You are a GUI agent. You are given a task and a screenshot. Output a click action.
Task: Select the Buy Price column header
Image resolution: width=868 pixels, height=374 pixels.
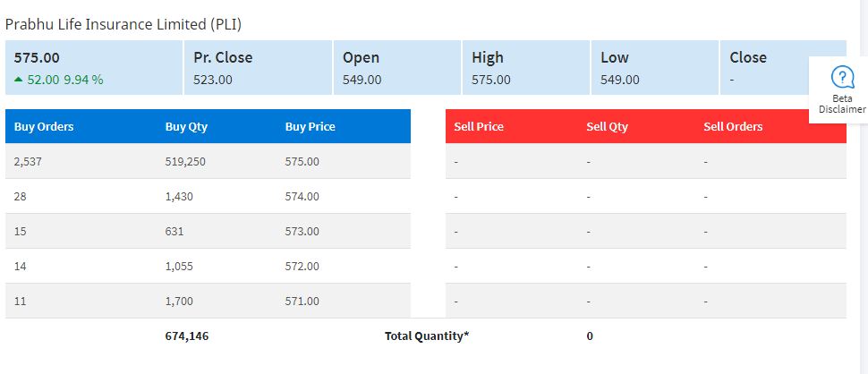tap(310, 126)
